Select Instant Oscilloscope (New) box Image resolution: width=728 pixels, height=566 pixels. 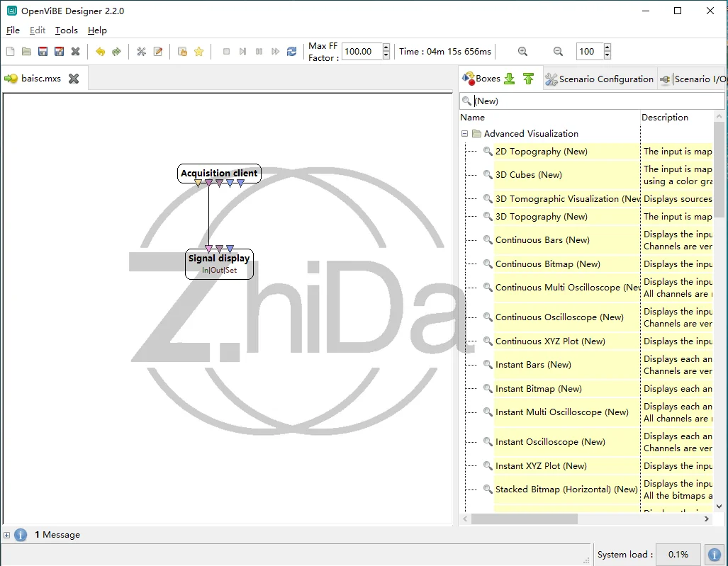point(550,441)
